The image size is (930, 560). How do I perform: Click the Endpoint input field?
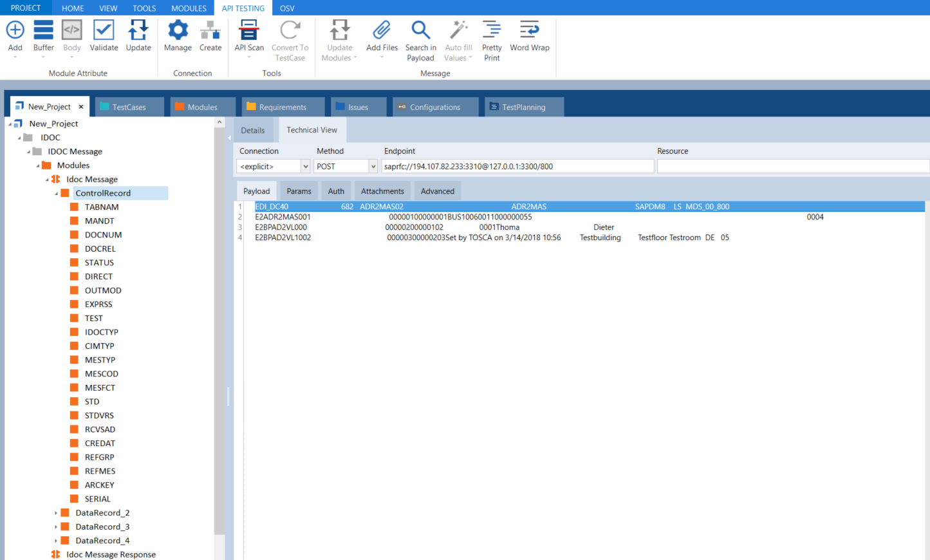[517, 167]
